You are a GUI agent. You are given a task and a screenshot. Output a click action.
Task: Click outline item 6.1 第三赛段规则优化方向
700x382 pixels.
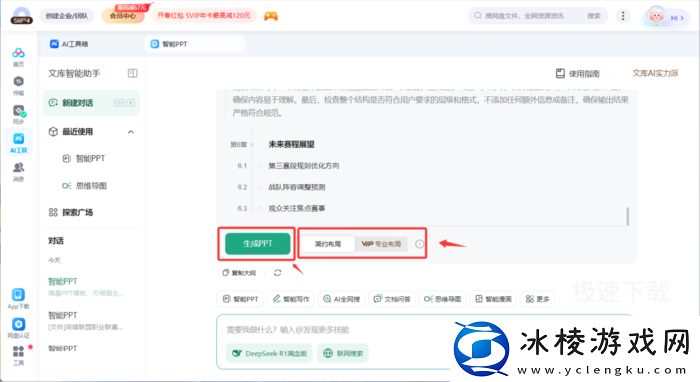click(x=304, y=166)
